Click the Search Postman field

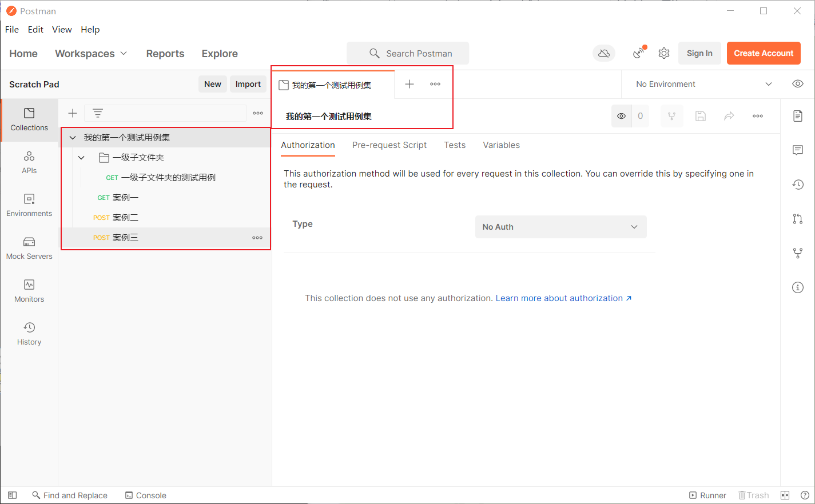[x=408, y=53]
